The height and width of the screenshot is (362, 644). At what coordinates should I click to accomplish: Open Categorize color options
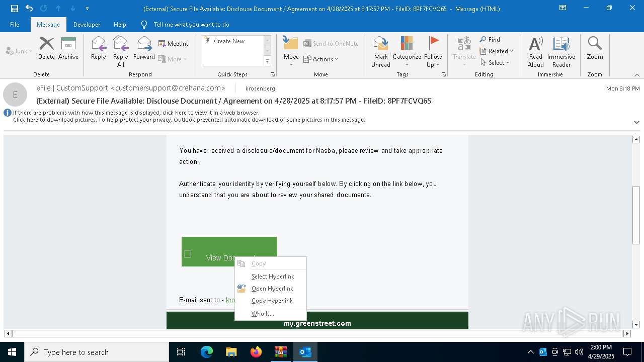[x=407, y=52]
